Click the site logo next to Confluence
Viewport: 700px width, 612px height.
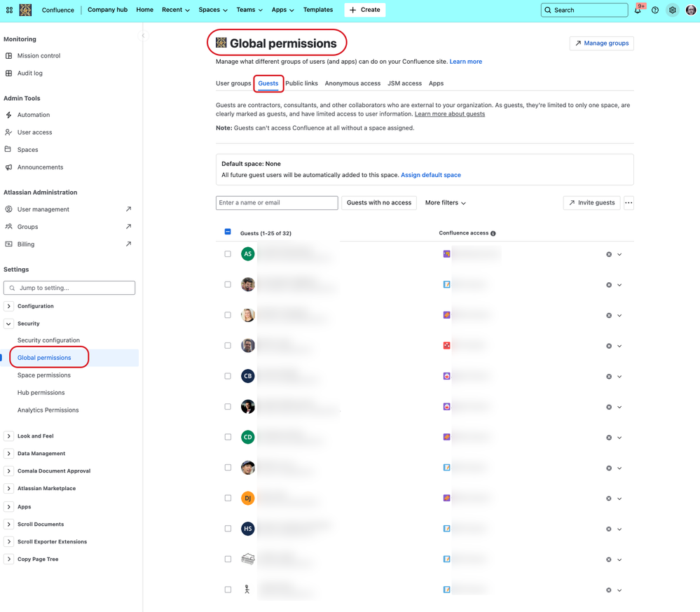[25, 10]
